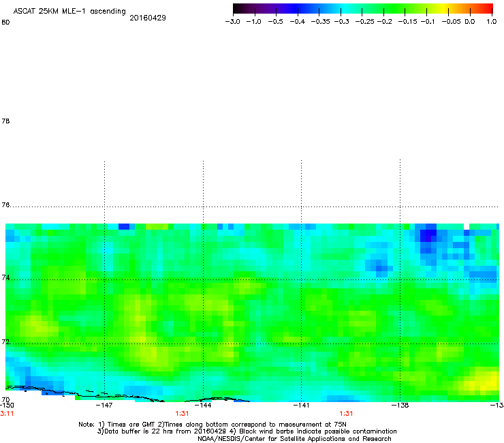Viewport: 504px width, 443px height.
Task: Click the note line about GMT times
Action: (212, 425)
